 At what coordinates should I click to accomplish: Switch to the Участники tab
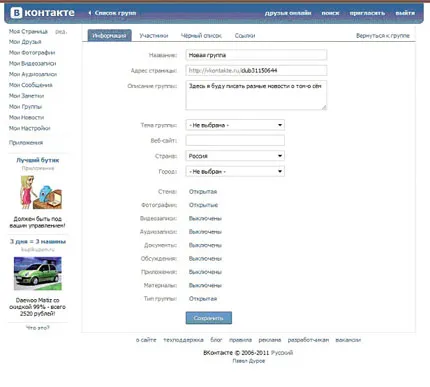click(154, 36)
